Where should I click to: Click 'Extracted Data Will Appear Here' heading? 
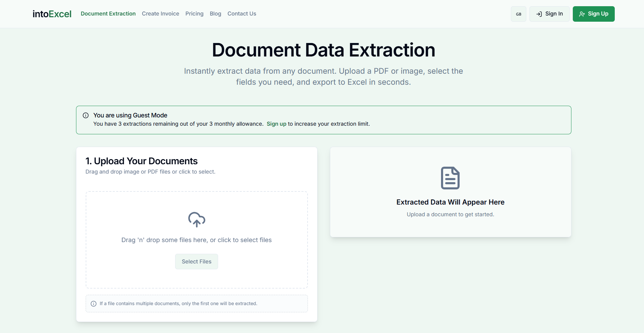pos(450,202)
